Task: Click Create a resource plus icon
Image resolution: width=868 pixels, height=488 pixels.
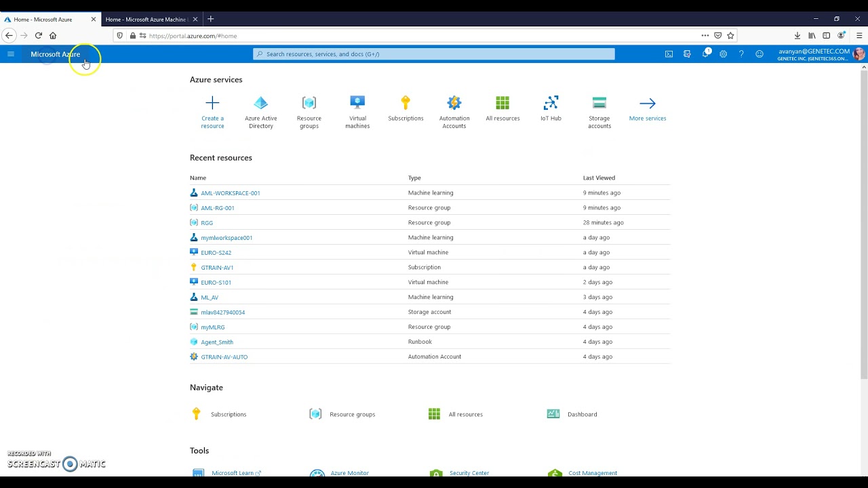Action: (212, 103)
